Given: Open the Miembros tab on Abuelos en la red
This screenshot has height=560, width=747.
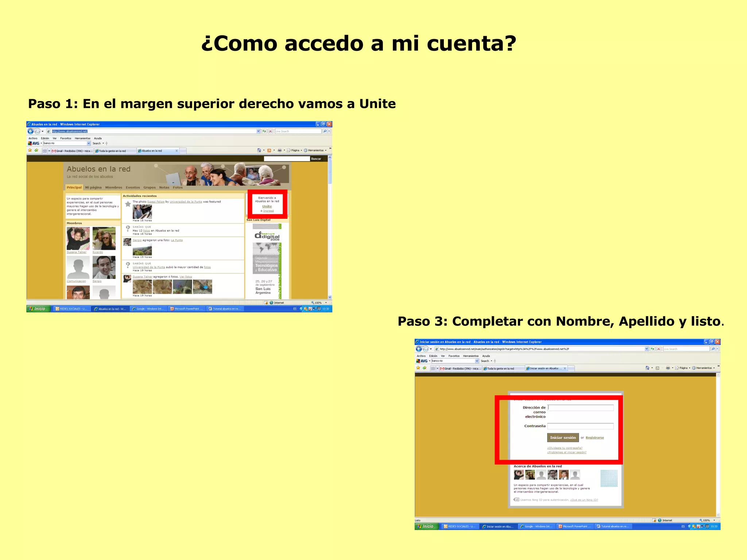Looking at the screenshot, I should [113, 187].
